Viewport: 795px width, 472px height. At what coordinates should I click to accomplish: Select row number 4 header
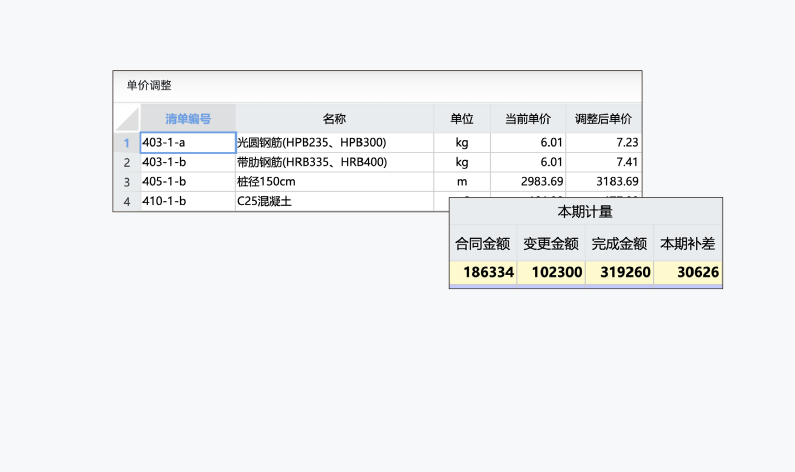[x=126, y=201]
